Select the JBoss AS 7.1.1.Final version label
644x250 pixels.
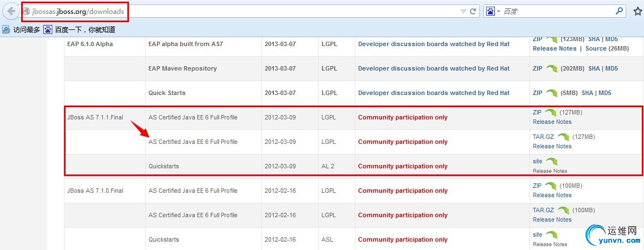pos(95,117)
